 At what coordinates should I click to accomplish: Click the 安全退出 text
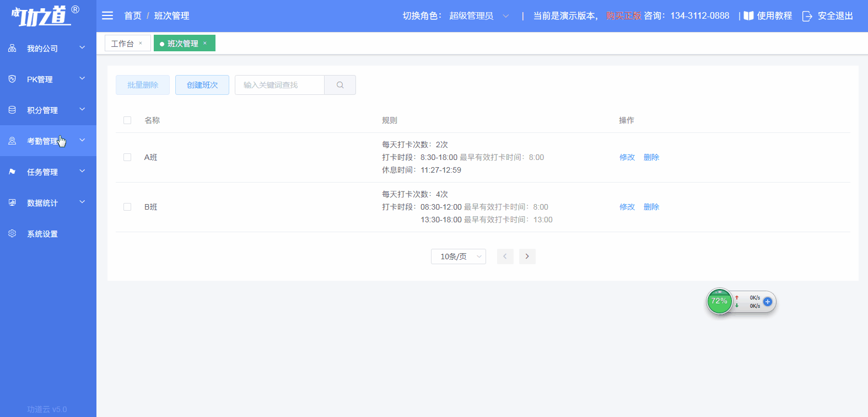pyautogui.click(x=835, y=16)
